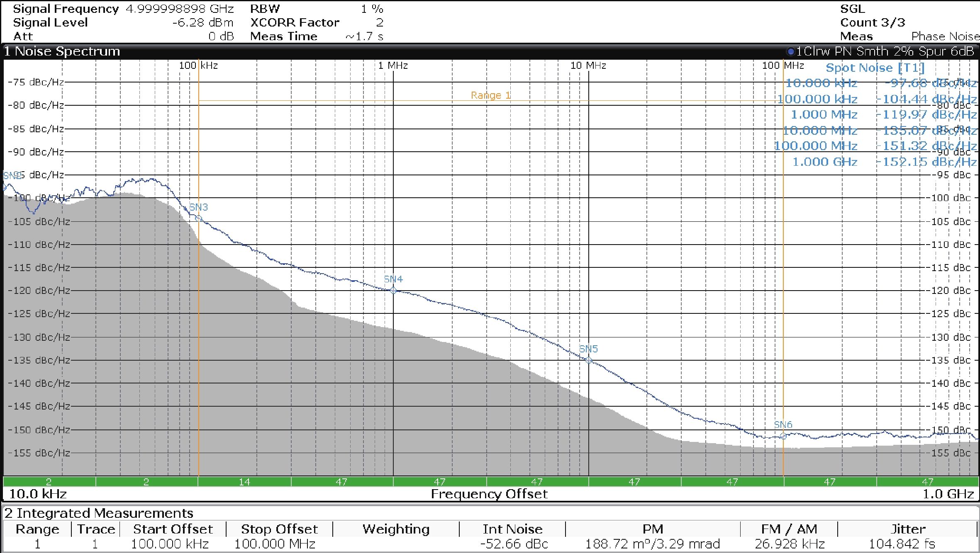This screenshot has width=980, height=553.
Task: Click the blue trace 1 indicator dot
Action: coord(790,52)
